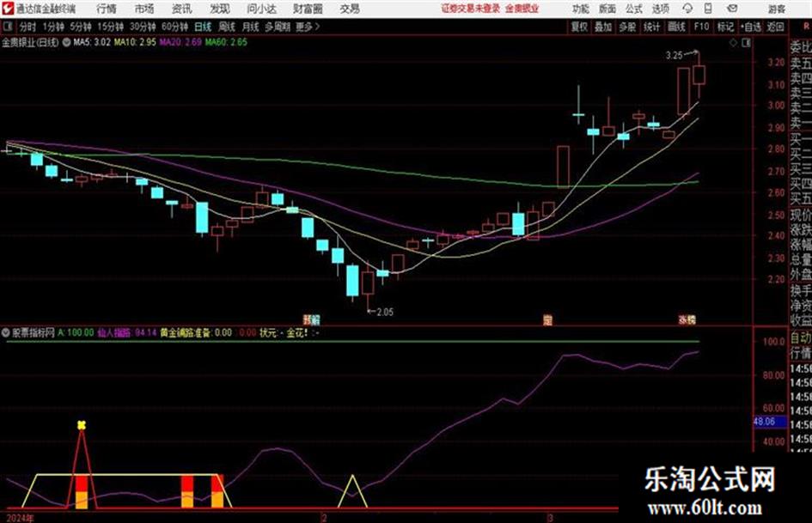The width and height of the screenshot is (812, 523).
Task: Click the round settings icon next to 金贵银业(日线)
Action: click(x=66, y=43)
